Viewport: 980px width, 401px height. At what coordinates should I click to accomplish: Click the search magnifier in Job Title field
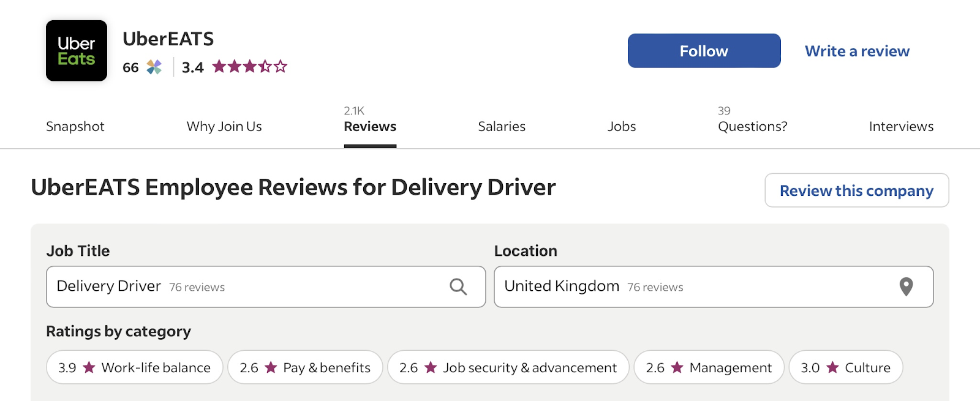point(458,287)
